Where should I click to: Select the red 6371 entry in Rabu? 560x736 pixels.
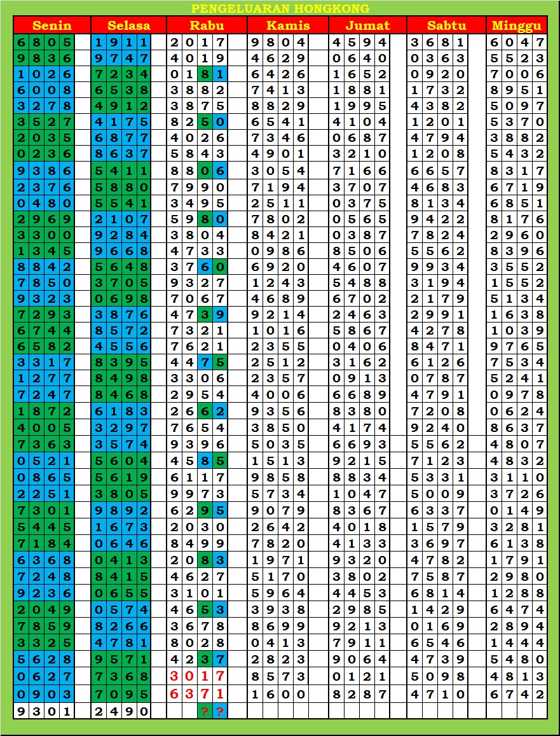(197, 693)
